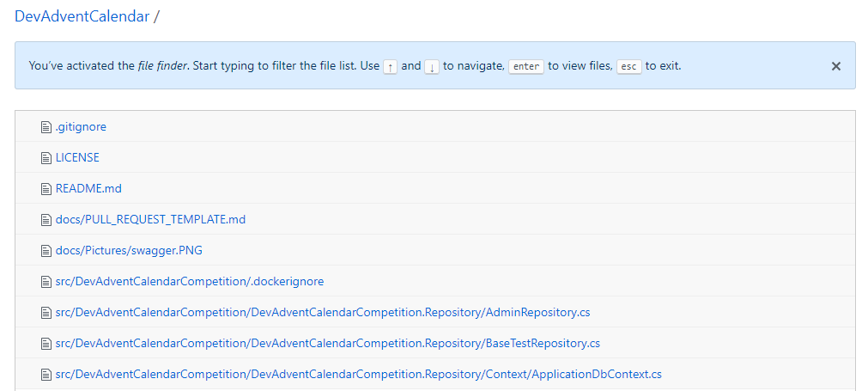
Task: Open the DevAdventCalendar repository breadcrumb
Action: (x=82, y=16)
